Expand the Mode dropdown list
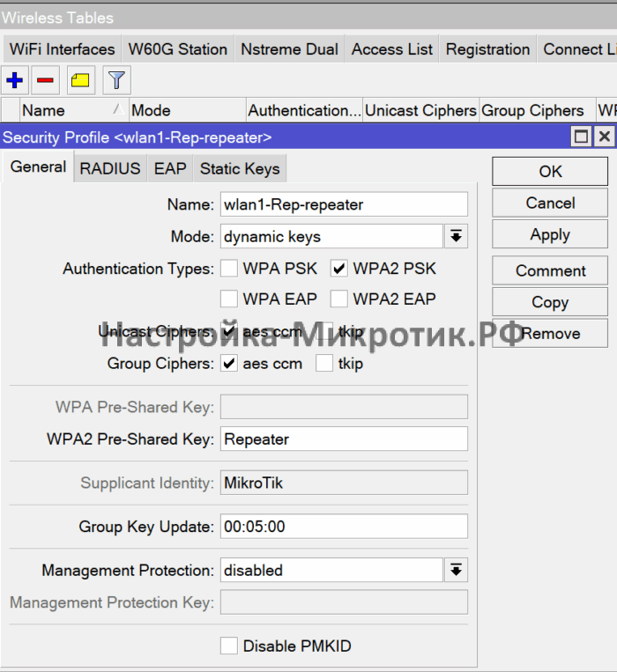 456,236
